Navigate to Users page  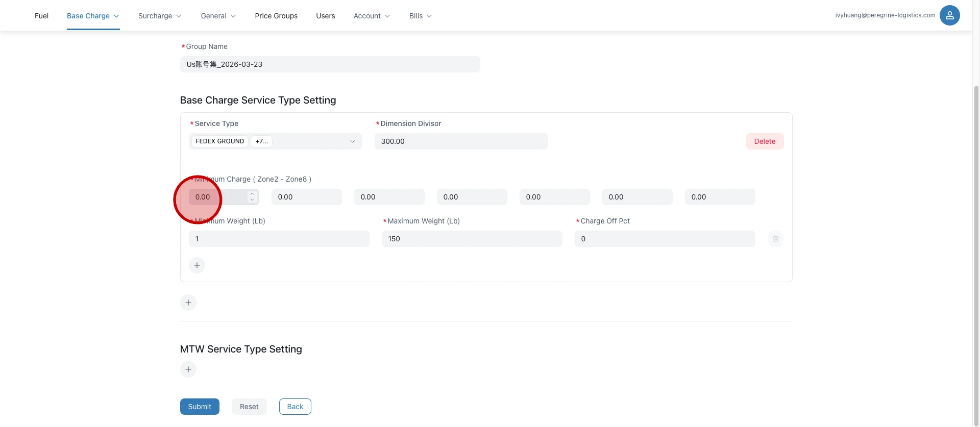point(325,16)
